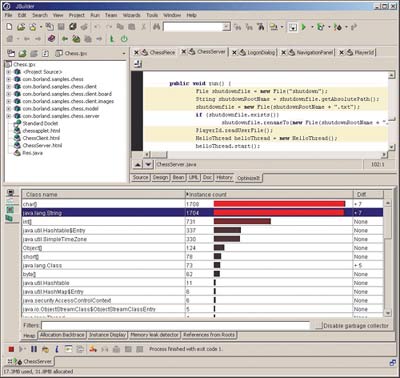This screenshot has height=378, width=400.
Task: Click the Debug project icon
Action: 321,27
